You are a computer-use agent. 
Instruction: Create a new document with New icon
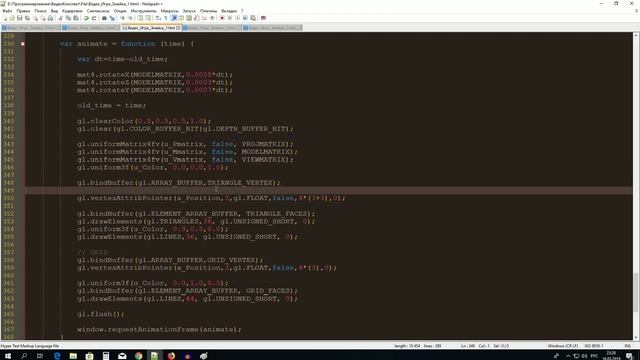pos(5,18)
